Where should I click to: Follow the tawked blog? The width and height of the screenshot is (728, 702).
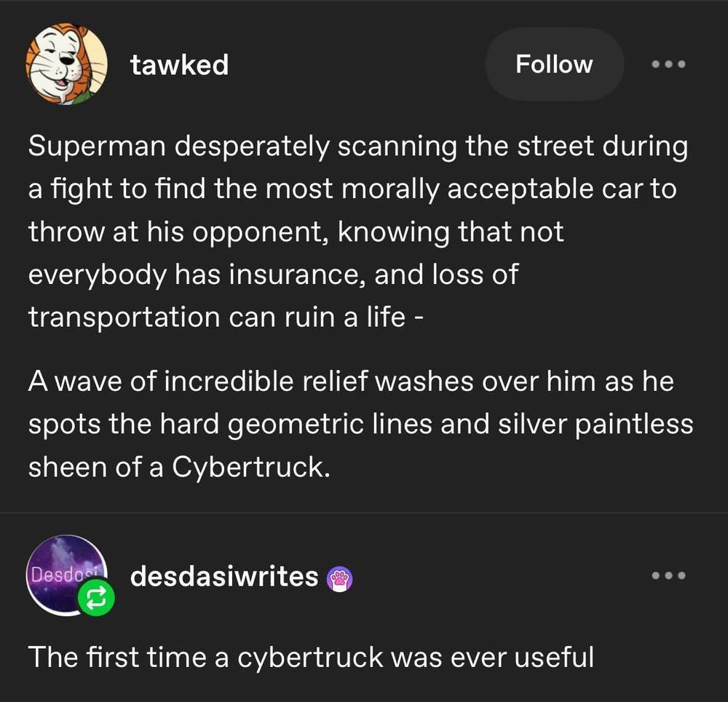[554, 64]
